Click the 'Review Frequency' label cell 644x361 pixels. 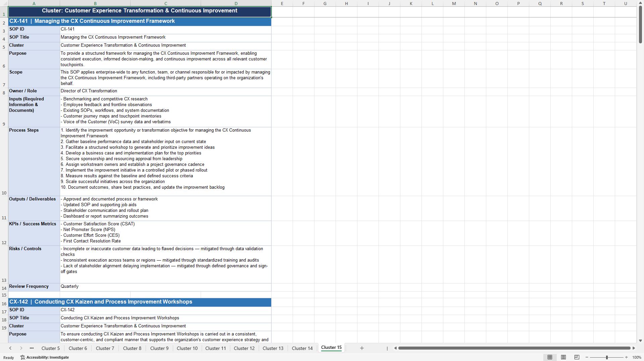[34, 287]
